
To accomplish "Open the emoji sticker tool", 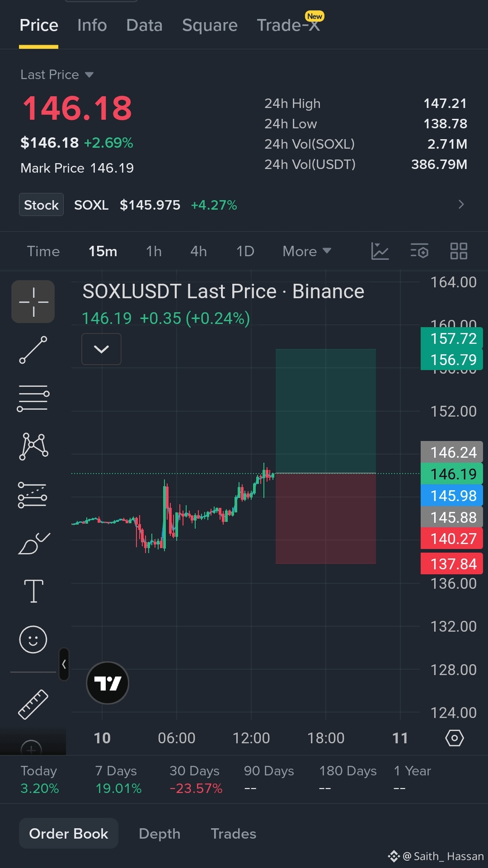I will (x=33, y=639).
